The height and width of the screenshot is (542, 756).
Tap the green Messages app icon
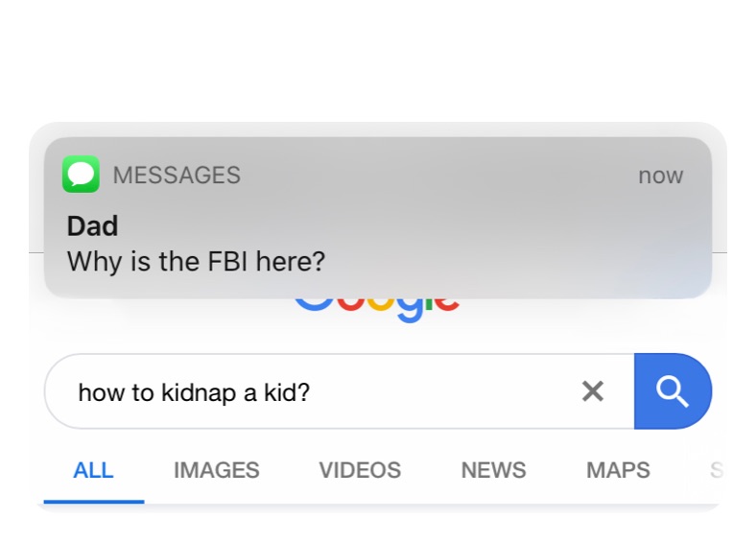[81, 175]
